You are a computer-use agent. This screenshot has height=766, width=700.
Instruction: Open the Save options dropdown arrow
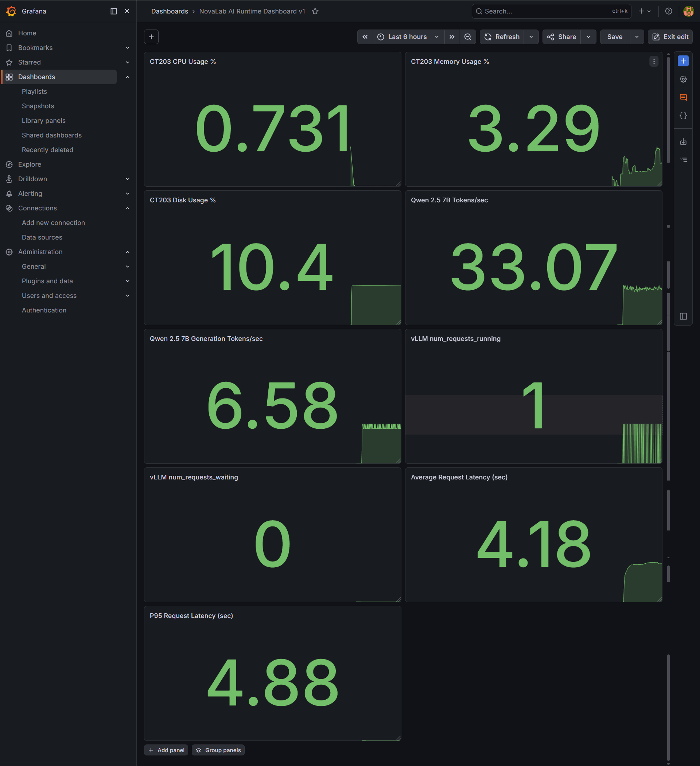(x=637, y=37)
